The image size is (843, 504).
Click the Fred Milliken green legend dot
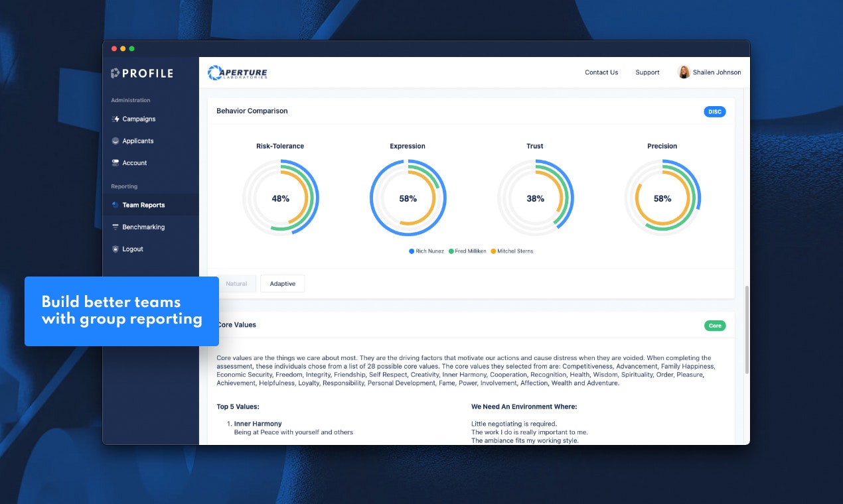pos(451,251)
